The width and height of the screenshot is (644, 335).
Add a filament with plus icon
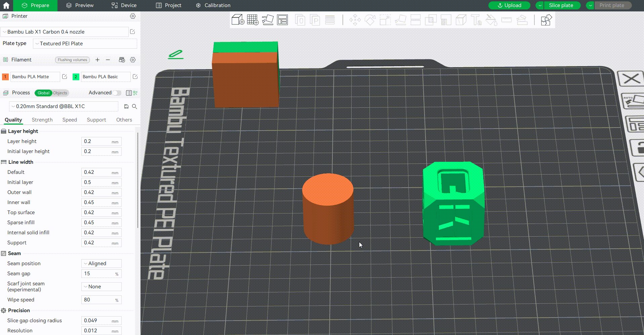97,60
